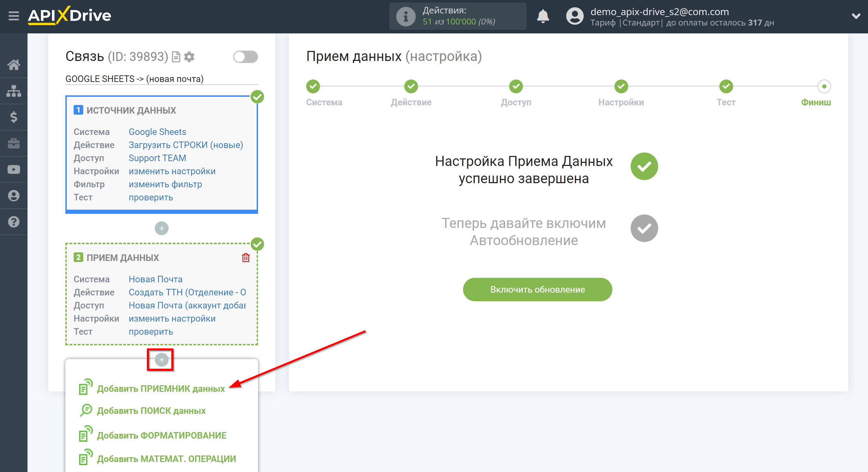Click изменить фильтр link
This screenshot has width=868, height=472.
[x=165, y=184]
